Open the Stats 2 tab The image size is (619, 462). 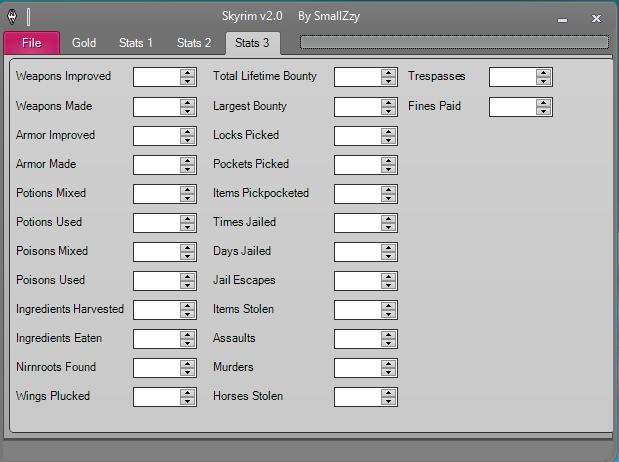194,43
